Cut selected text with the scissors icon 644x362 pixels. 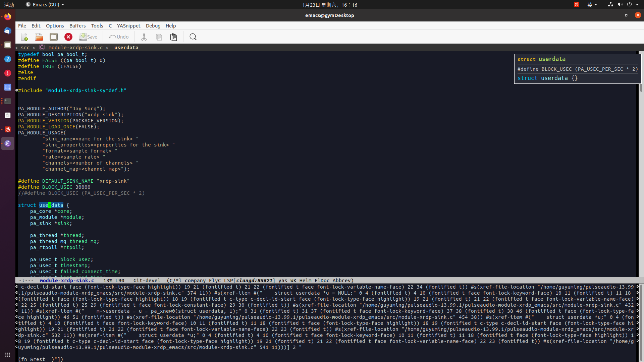pyautogui.click(x=144, y=37)
